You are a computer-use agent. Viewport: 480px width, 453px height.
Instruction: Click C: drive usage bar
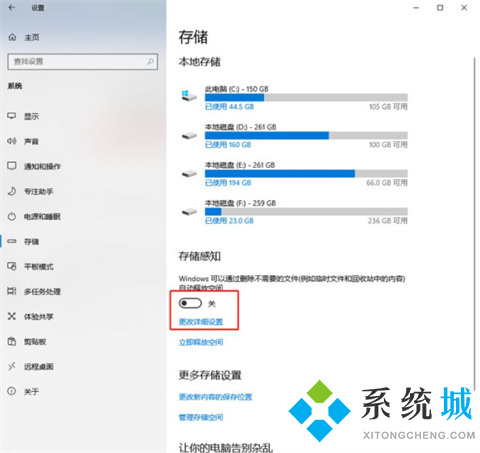(306, 97)
